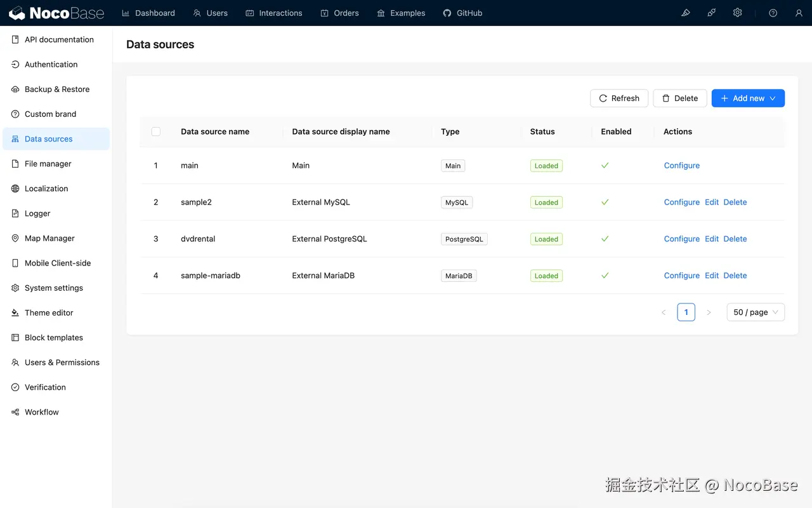Open the UI editor pen icon
The image size is (812, 508).
(685, 12)
